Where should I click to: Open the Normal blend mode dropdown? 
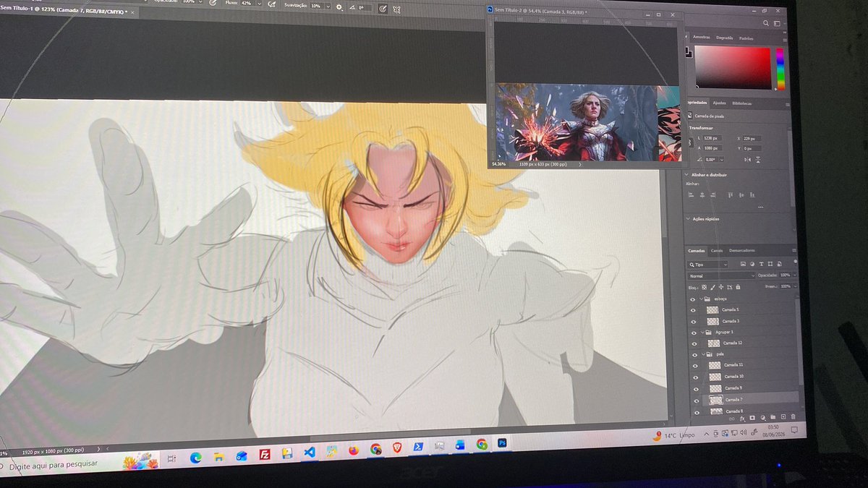(x=722, y=275)
